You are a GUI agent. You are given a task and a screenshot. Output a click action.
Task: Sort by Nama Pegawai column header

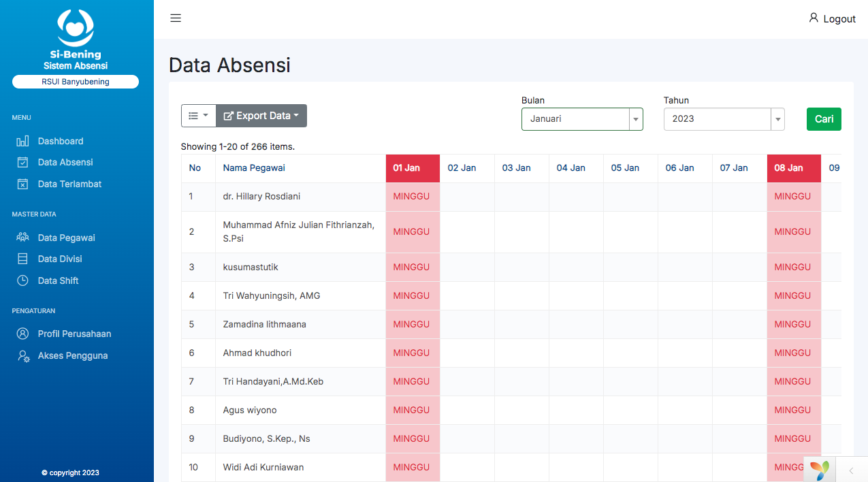click(x=254, y=168)
